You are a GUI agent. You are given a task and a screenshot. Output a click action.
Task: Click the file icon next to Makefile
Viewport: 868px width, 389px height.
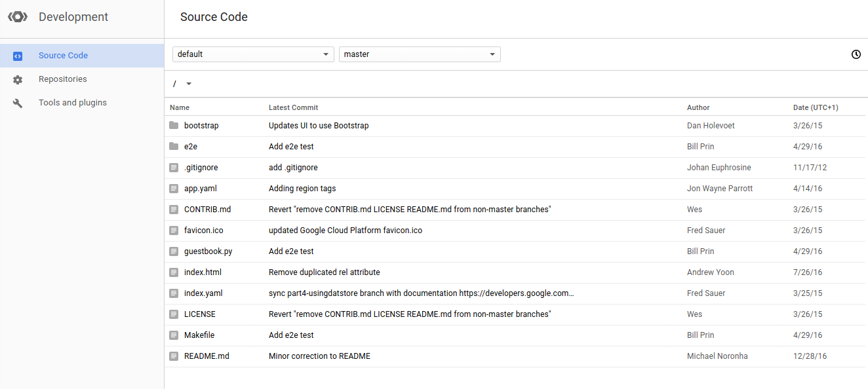tap(174, 335)
